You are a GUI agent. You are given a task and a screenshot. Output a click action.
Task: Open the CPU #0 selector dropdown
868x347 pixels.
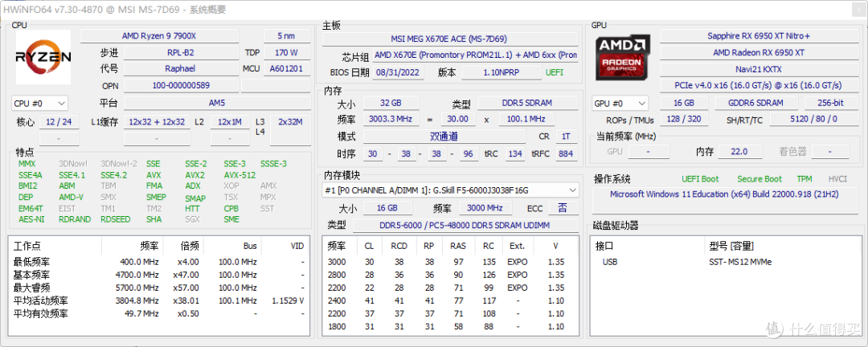39,103
